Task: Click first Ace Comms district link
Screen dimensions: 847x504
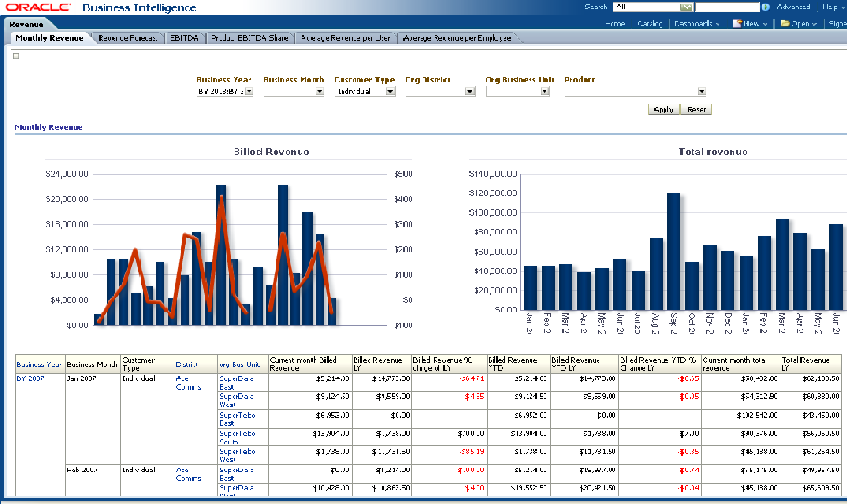Action: 189,383
